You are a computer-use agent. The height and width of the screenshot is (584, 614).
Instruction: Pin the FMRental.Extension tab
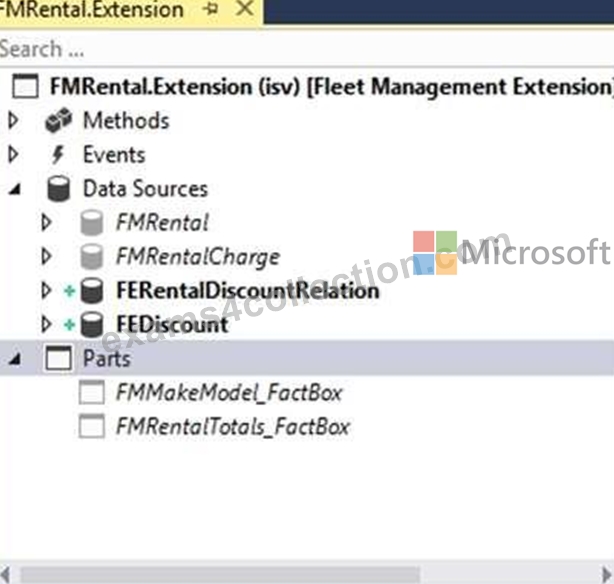pos(211,9)
